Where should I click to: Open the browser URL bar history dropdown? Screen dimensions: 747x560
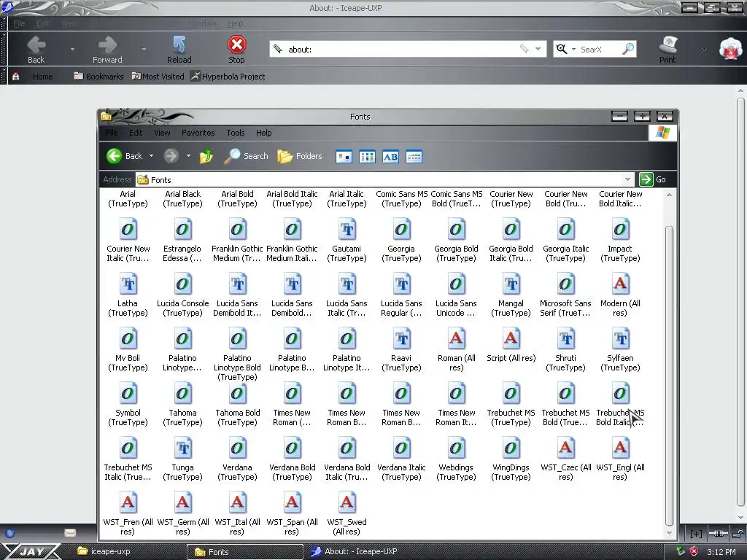click(x=538, y=49)
